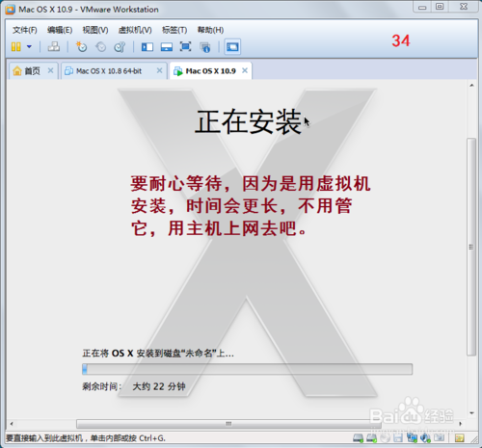
Task: Pause the virtual machine with the yellow button
Action: tap(15, 47)
